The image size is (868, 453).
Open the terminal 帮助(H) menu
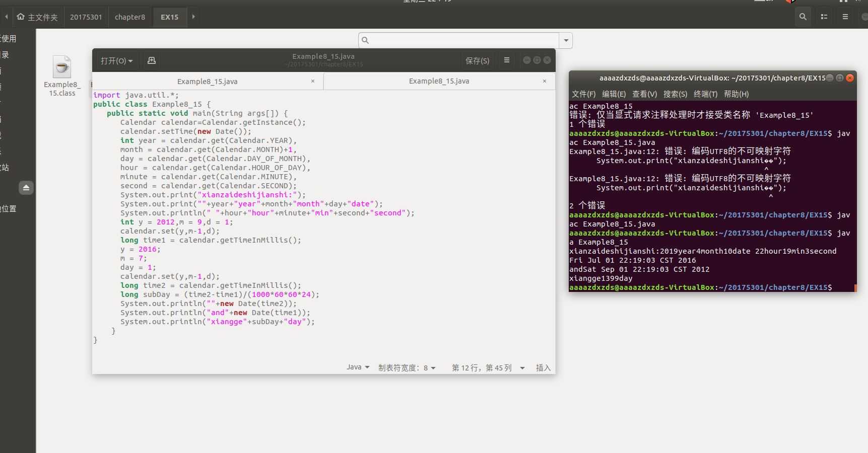736,94
